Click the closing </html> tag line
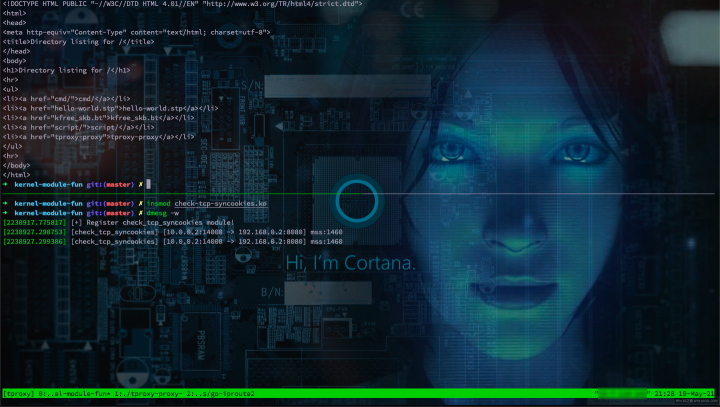Viewport: 720px width, 407px height. pos(17,175)
